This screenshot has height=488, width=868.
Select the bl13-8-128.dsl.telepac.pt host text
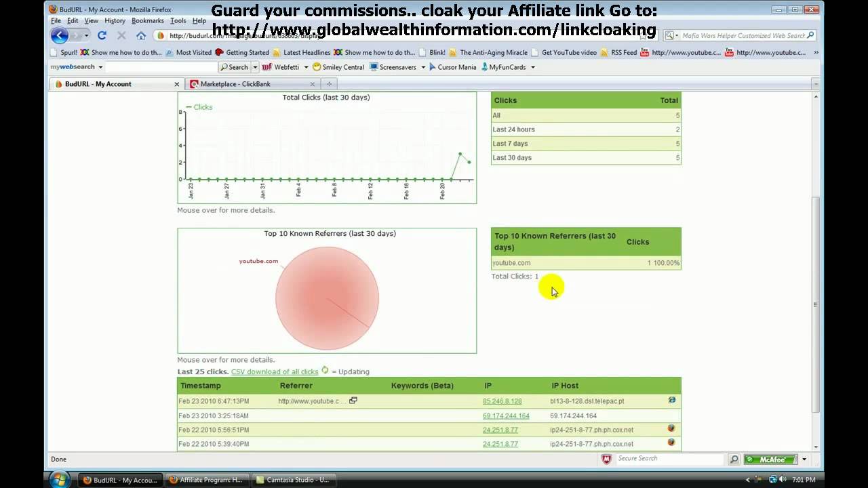587,401
